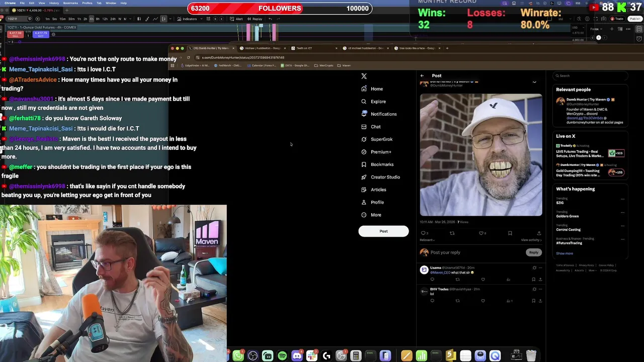Open OBS from the dock
Viewport: 644px width, 362px height.
tap(253, 356)
